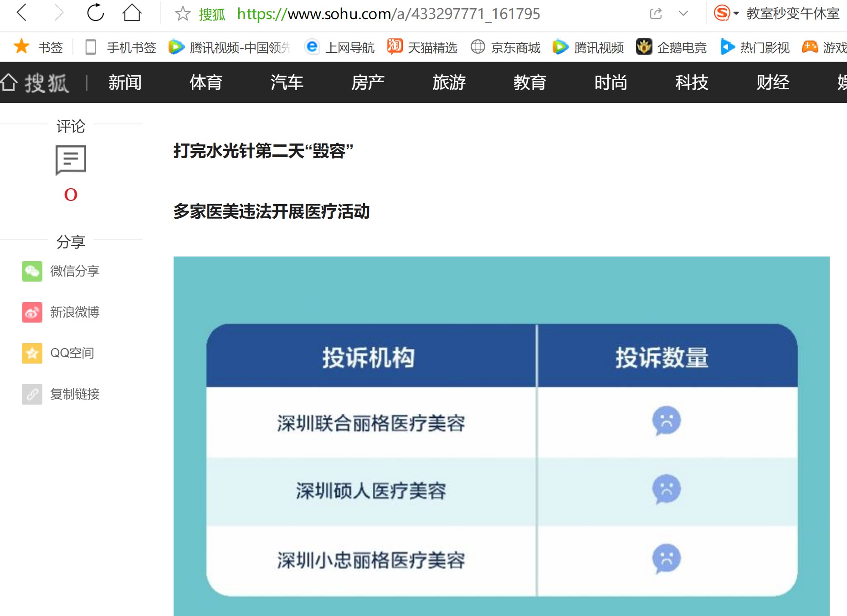Open the browser home page icon
Image resolution: width=847 pixels, height=616 pixels.
132,13
